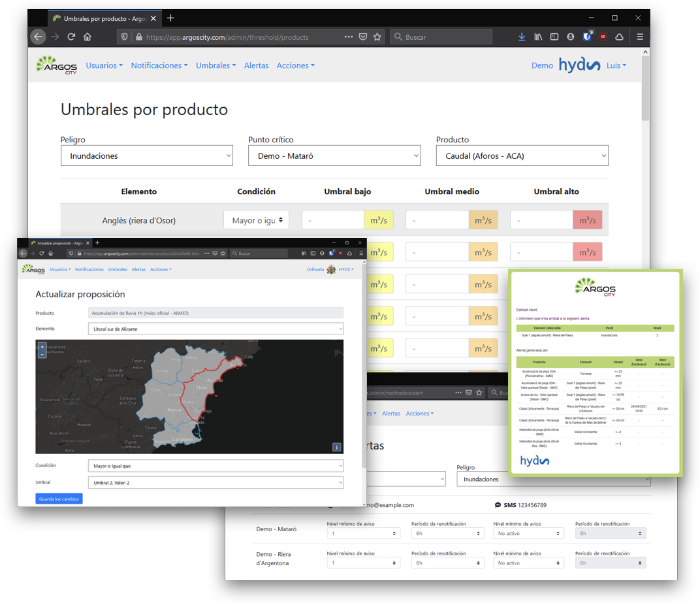Open Umbrales menu in the main window

[215, 65]
